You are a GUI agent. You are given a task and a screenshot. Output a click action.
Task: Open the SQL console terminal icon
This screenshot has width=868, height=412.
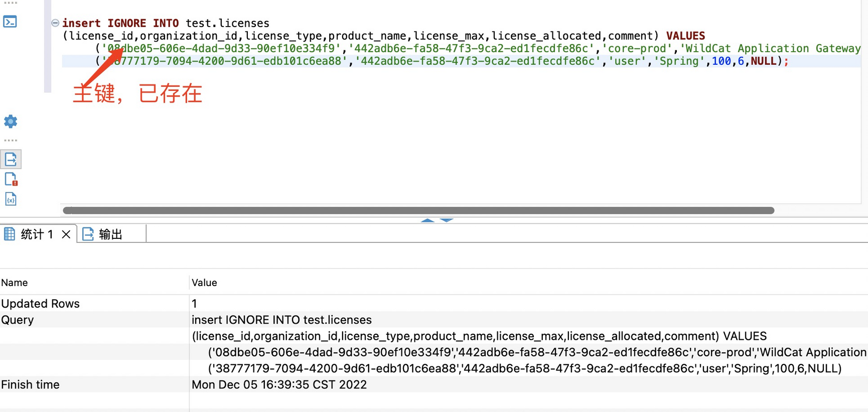[10, 22]
